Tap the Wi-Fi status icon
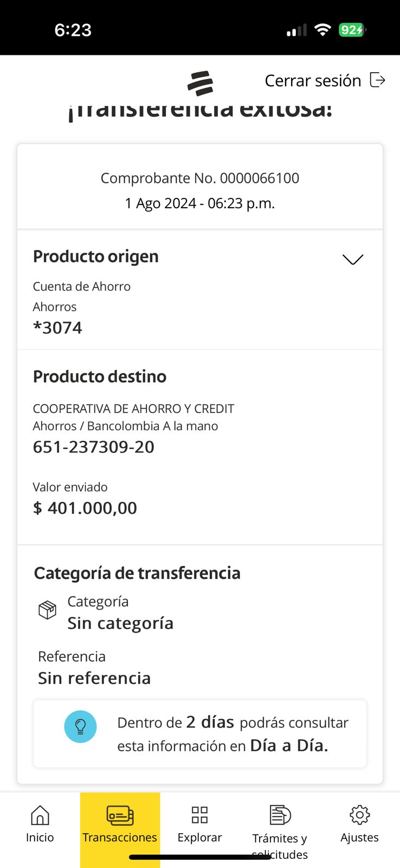The image size is (400, 868). tap(322, 30)
